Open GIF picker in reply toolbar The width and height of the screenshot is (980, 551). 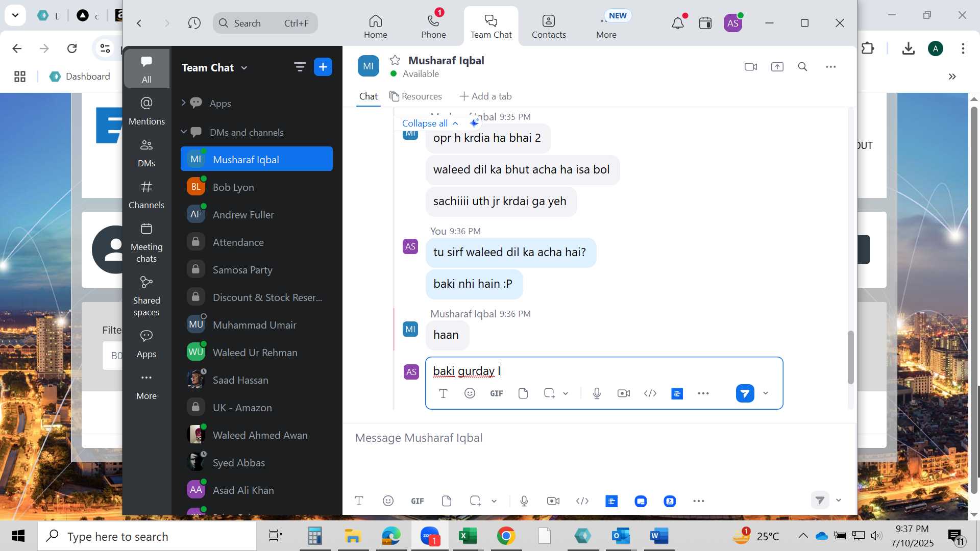[496, 393]
